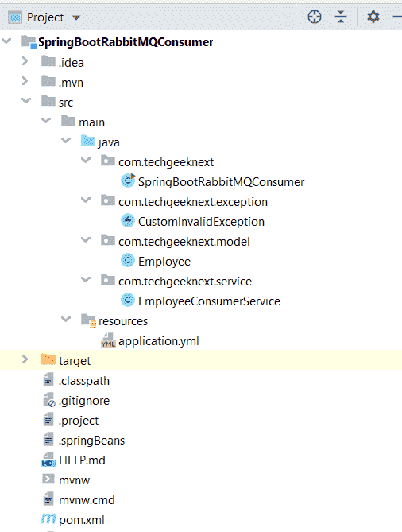Screen dimensions: 402x532
Task: Click the Collapse All toolbar icon
Action: coord(341,17)
